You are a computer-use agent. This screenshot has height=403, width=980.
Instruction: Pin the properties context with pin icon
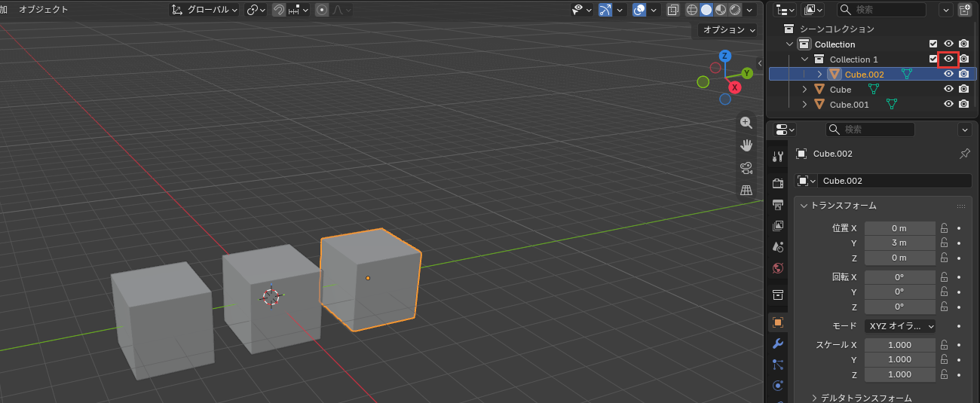click(x=964, y=154)
